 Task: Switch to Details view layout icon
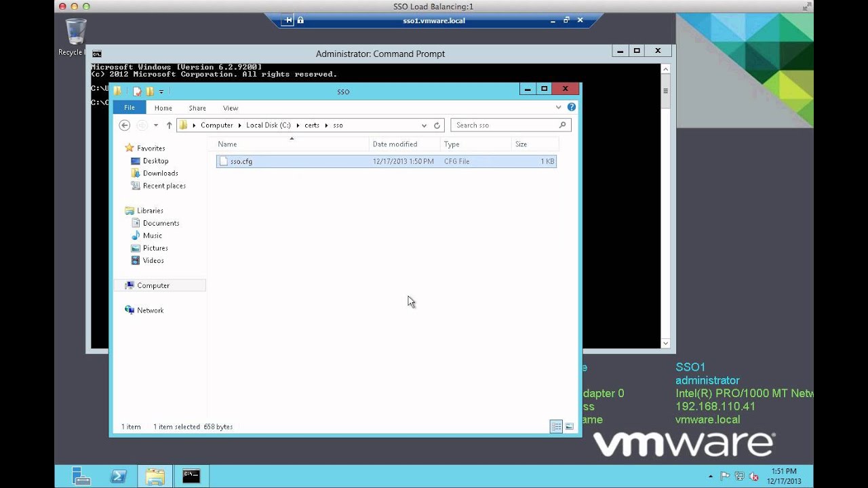coord(556,426)
